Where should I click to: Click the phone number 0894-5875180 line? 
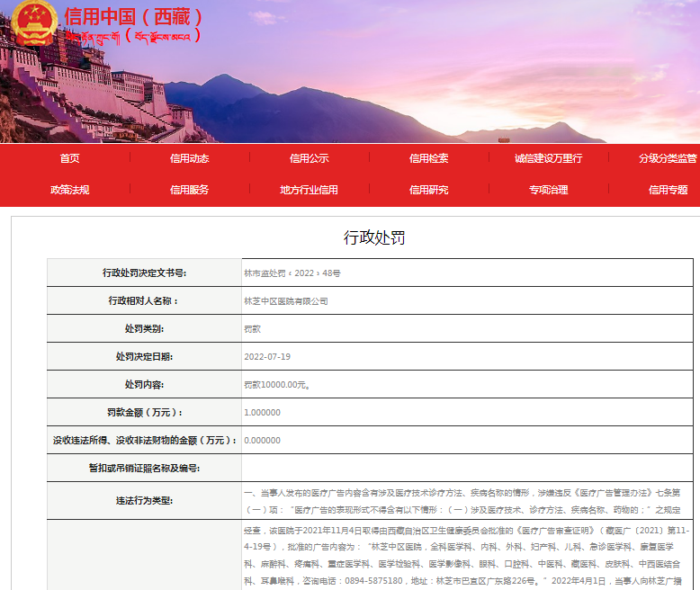[462, 581]
